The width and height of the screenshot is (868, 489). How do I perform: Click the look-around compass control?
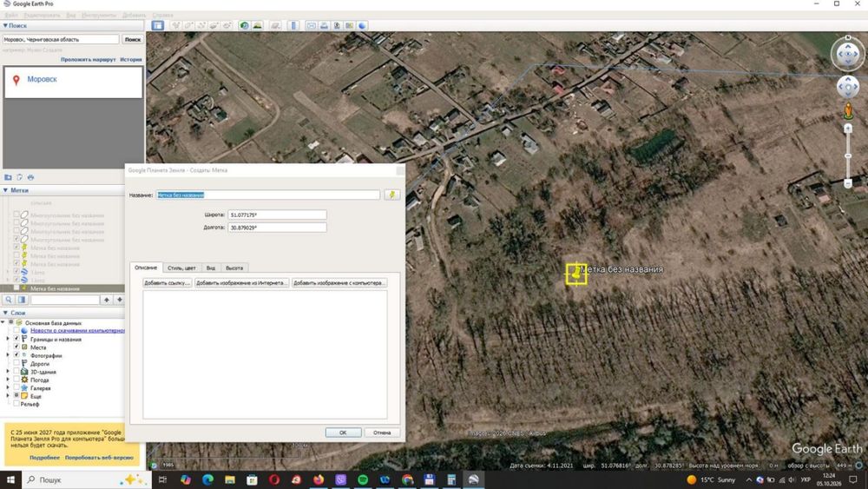point(847,54)
